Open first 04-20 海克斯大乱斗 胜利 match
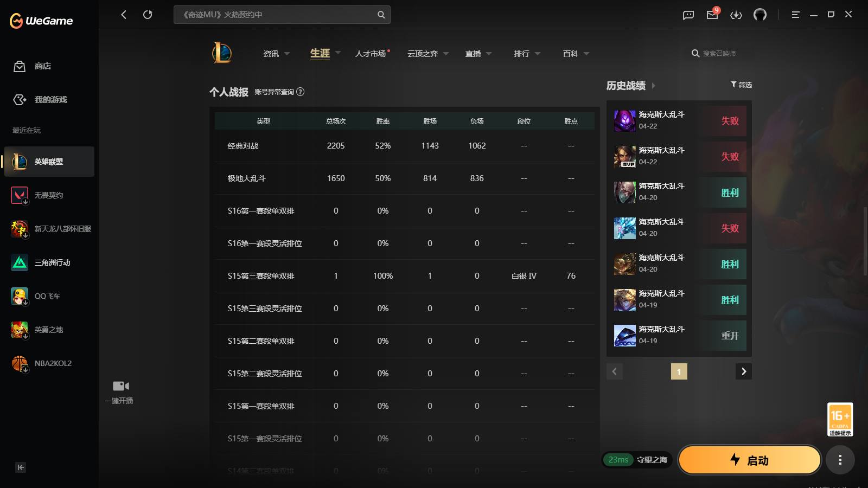Image resolution: width=868 pixels, height=488 pixels. (x=679, y=192)
